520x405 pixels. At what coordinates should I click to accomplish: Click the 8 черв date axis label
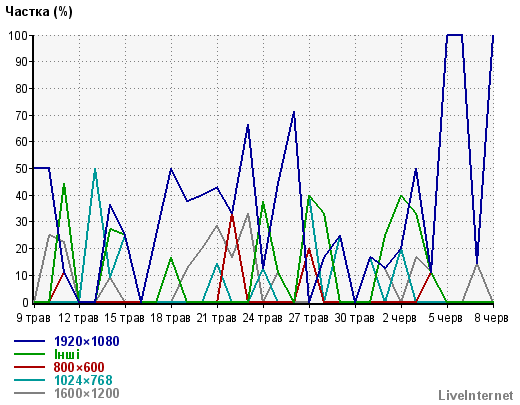491,318
